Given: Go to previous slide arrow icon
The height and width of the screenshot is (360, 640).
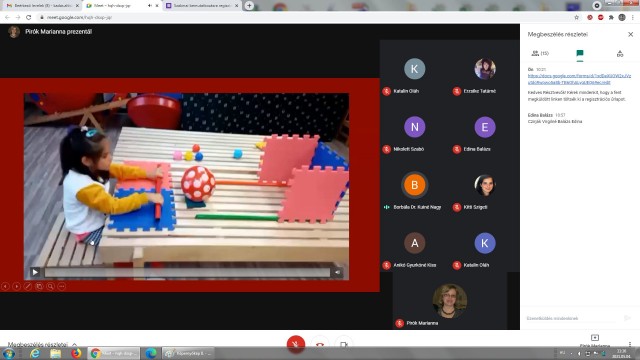Looking at the screenshot, I should 5,287.
